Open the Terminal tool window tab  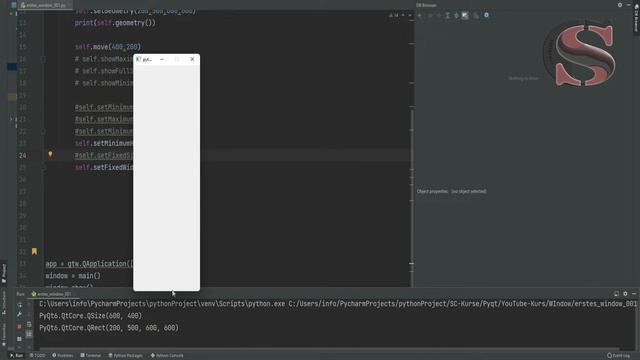click(x=91, y=356)
